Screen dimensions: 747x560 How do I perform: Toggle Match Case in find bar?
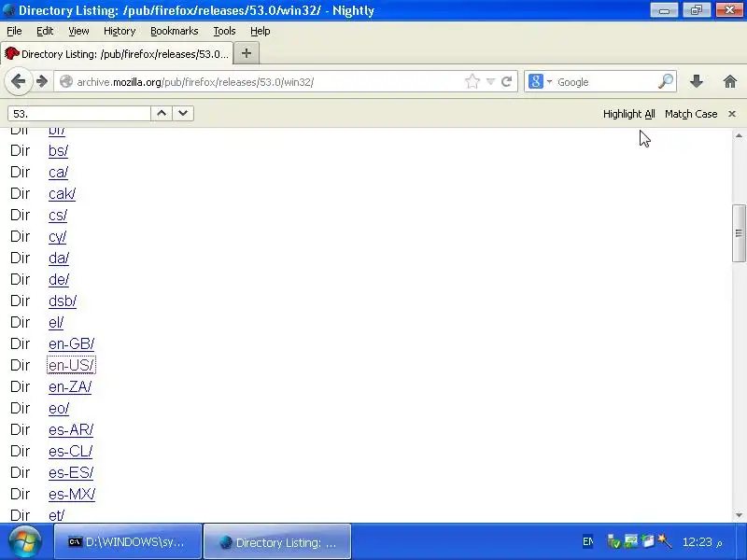[691, 114]
